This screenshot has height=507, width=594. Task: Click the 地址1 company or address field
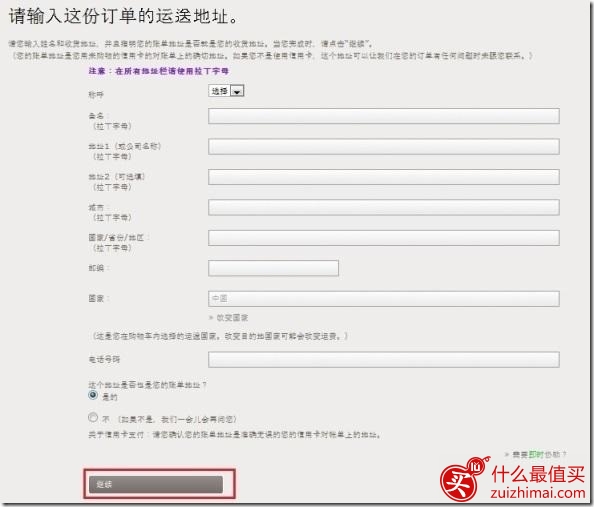384,147
